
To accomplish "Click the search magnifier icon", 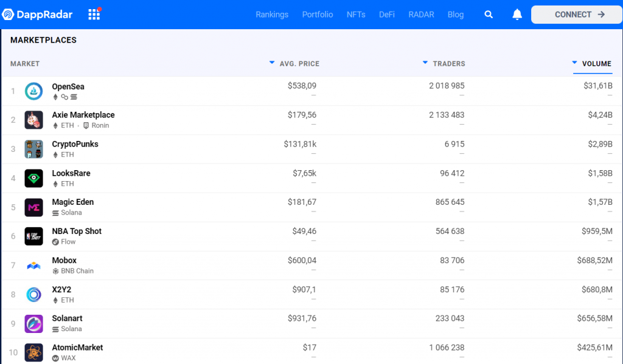I will pos(489,15).
